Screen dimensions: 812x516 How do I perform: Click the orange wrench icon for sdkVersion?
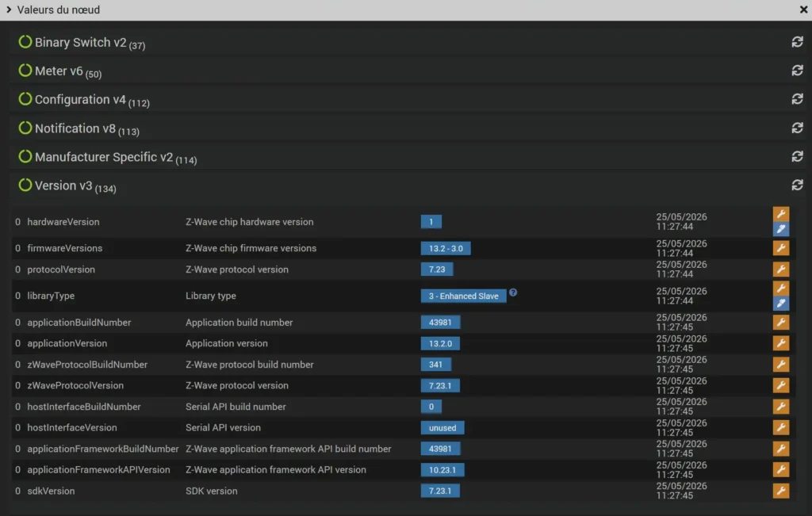click(781, 491)
